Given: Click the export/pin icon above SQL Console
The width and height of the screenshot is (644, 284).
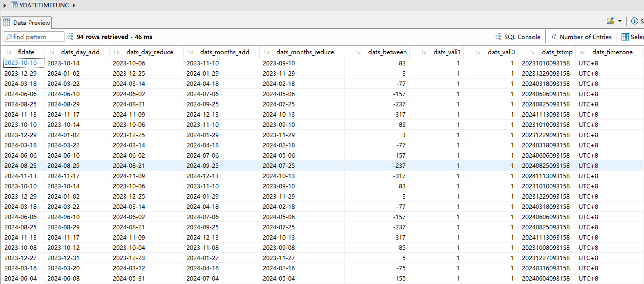Looking at the screenshot, I should pos(610,21).
